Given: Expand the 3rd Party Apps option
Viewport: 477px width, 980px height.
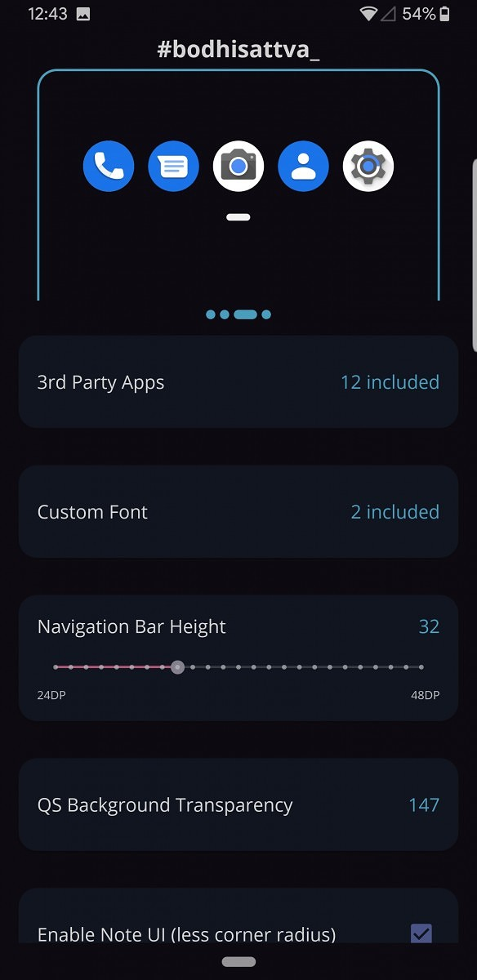Looking at the screenshot, I should click(x=238, y=381).
